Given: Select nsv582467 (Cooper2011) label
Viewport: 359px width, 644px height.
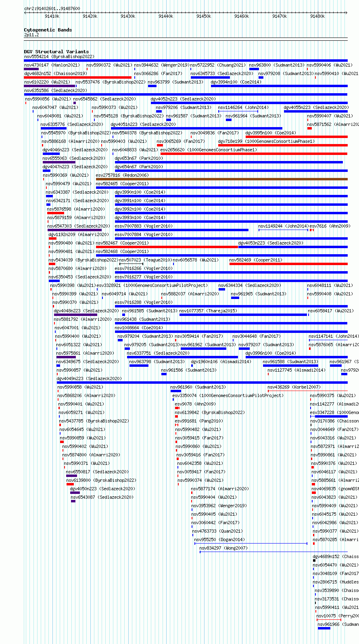Looking at the screenshot, I should pos(122,243).
